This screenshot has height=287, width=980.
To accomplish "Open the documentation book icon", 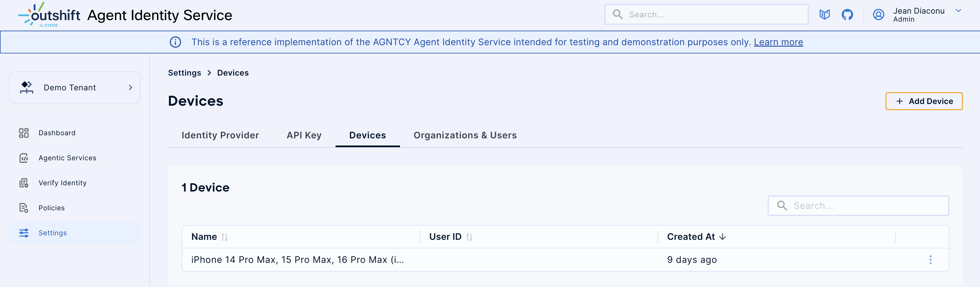I will [x=825, y=14].
